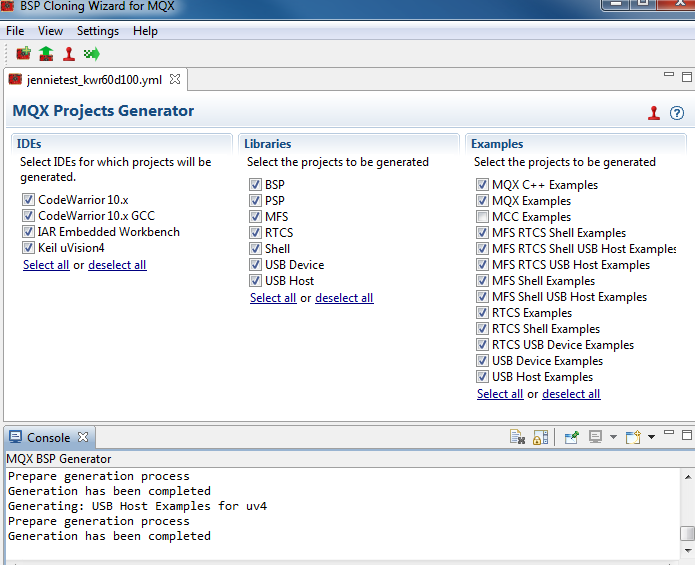This screenshot has width=697, height=567.
Task: Toggle the Shell library checkbox
Action: point(255,248)
